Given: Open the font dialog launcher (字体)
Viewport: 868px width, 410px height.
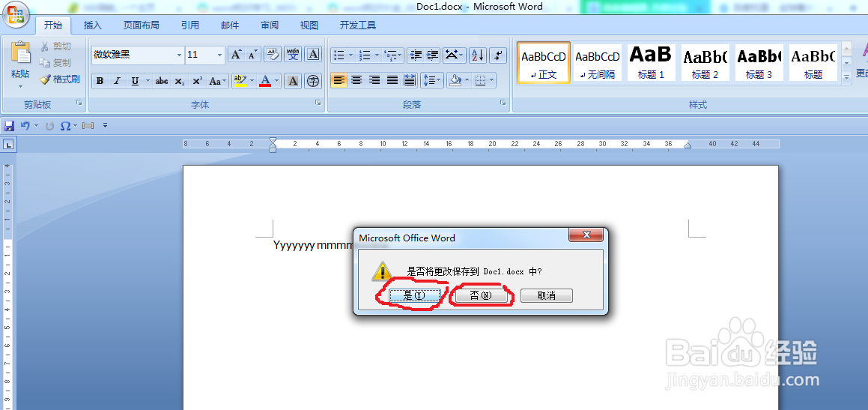Looking at the screenshot, I should tap(318, 103).
